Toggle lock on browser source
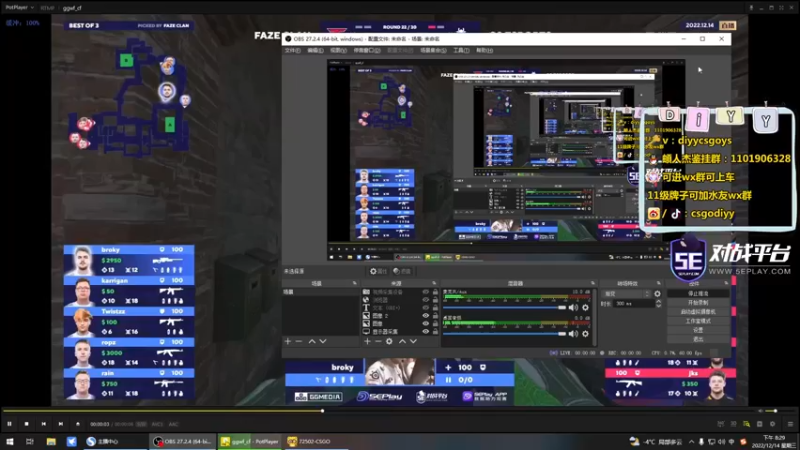The width and height of the screenshot is (800, 450). coord(435,300)
